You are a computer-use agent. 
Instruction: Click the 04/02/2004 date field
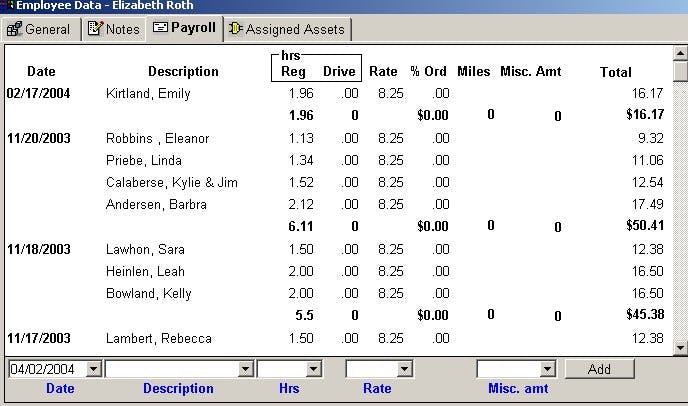click(x=47, y=369)
